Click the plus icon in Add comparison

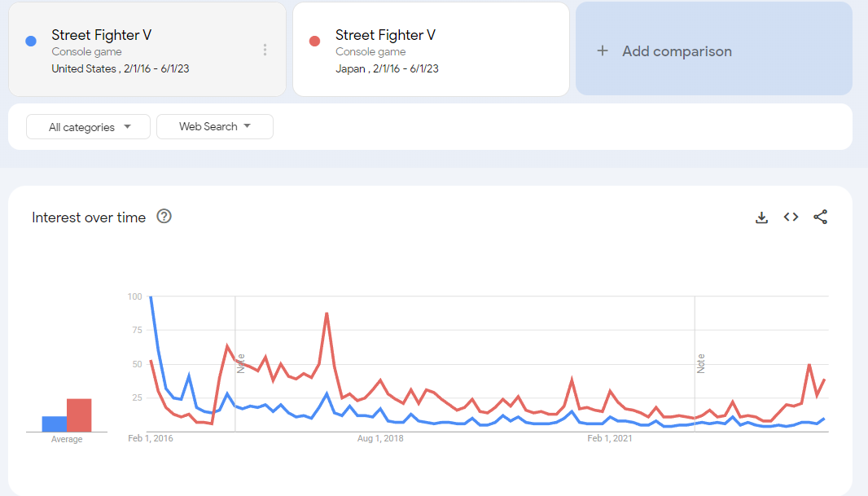603,51
